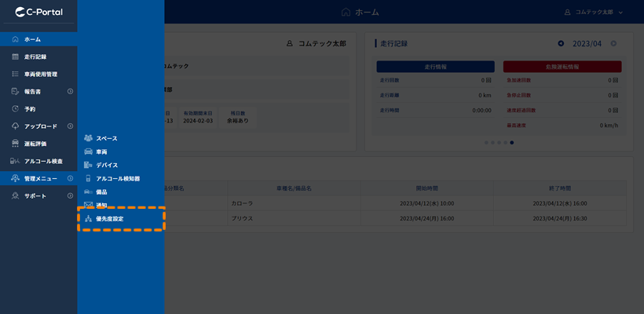644x314 pixels.
Task: Click the 走行記録 calendar icon
Action: pos(15,57)
